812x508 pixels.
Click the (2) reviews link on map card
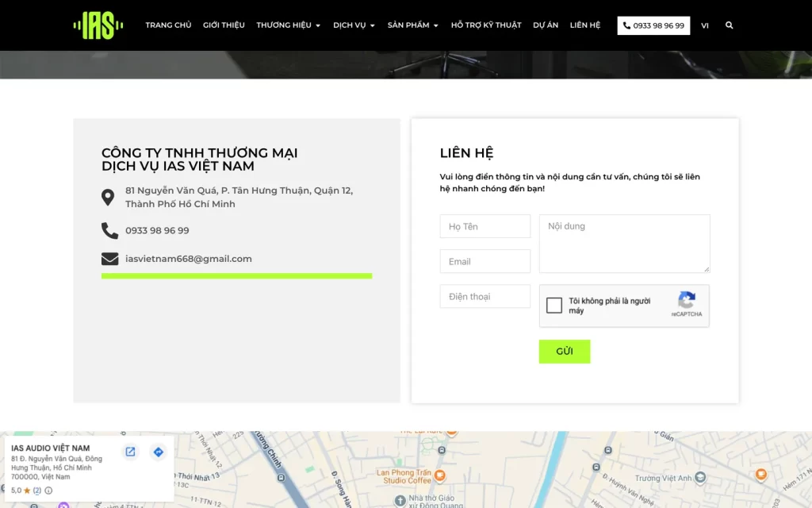(x=36, y=491)
